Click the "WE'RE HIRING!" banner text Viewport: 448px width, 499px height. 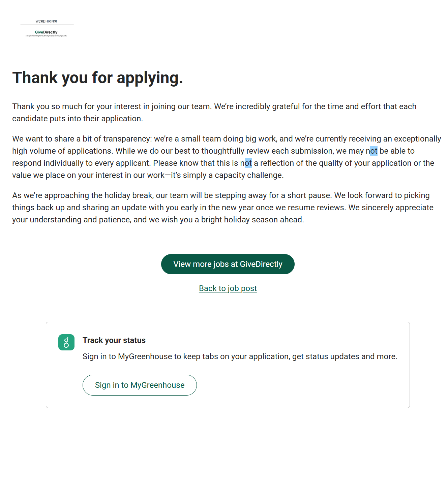click(x=46, y=21)
